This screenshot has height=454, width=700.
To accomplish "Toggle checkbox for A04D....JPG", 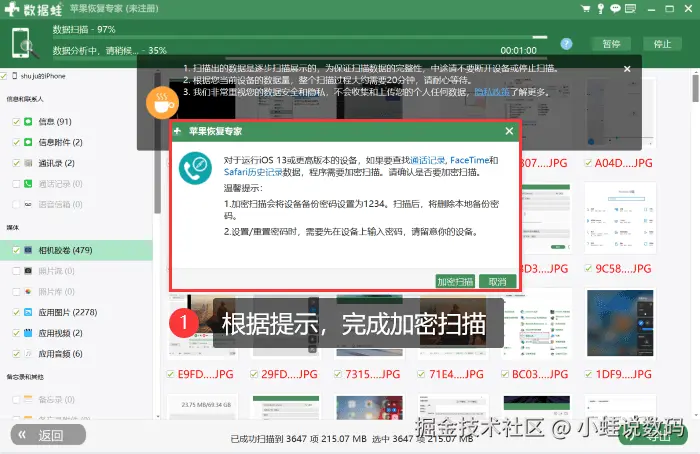I will coord(588,163).
